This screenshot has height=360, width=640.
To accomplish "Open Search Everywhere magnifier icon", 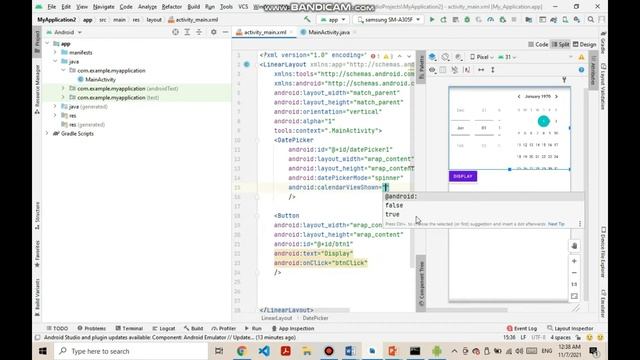I will click(x=591, y=20).
